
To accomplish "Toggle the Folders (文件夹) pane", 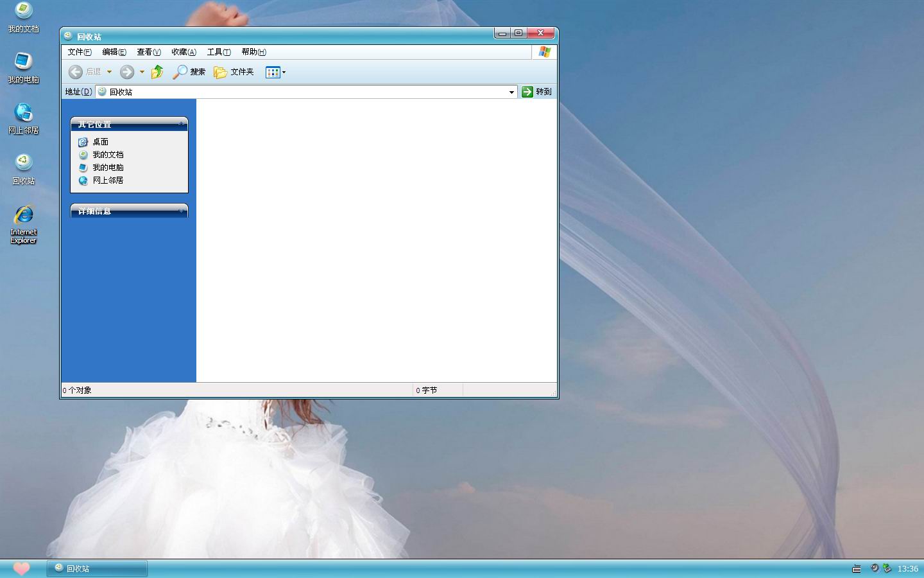I will click(x=234, y=72).
